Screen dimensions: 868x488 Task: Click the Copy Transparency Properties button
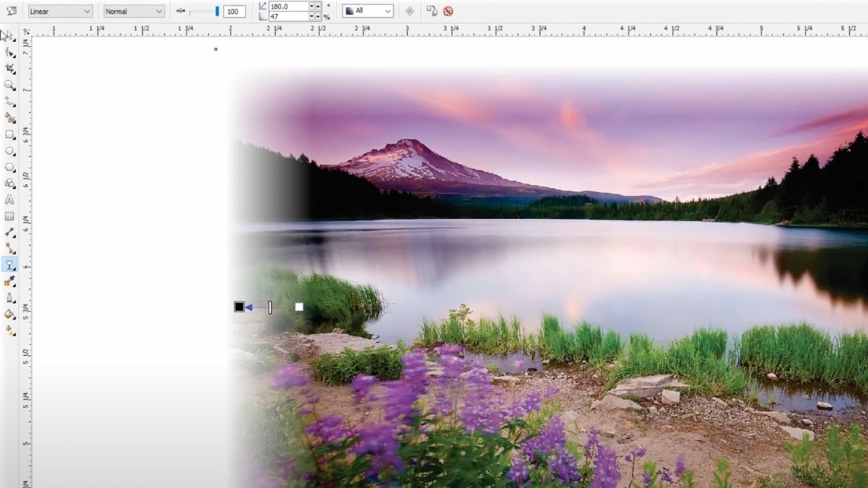(433, 10)
